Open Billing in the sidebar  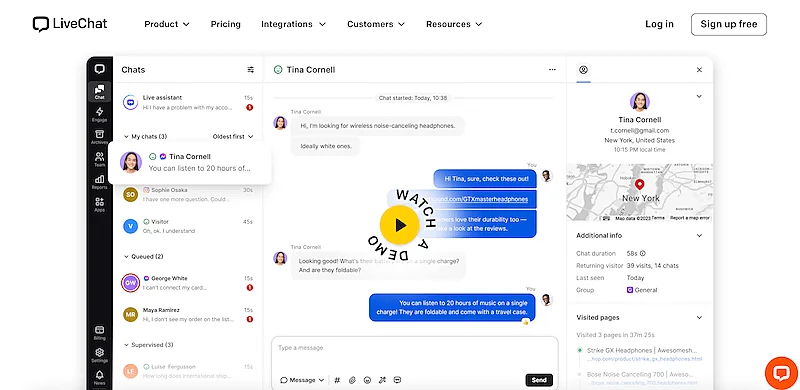(99, 333)
